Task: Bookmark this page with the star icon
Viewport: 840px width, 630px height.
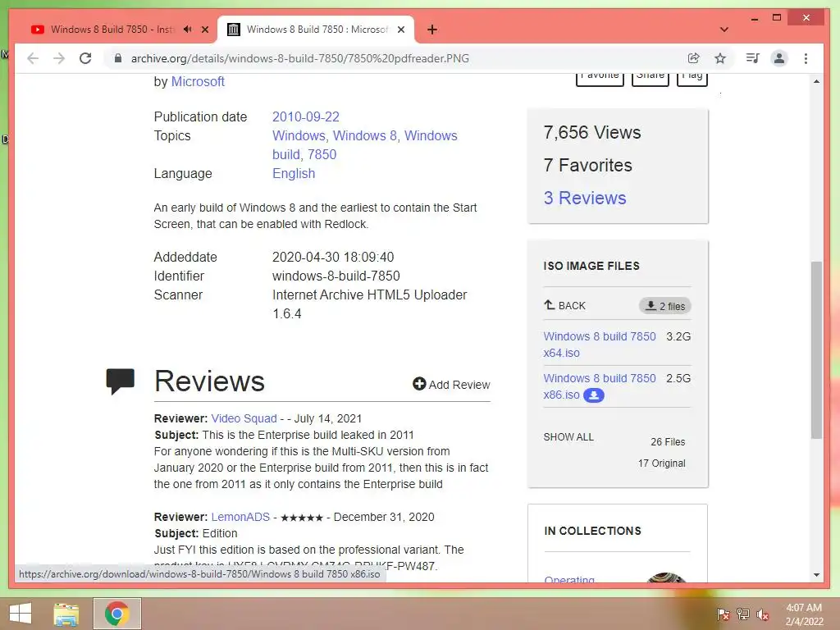Action: click(720, 58)
